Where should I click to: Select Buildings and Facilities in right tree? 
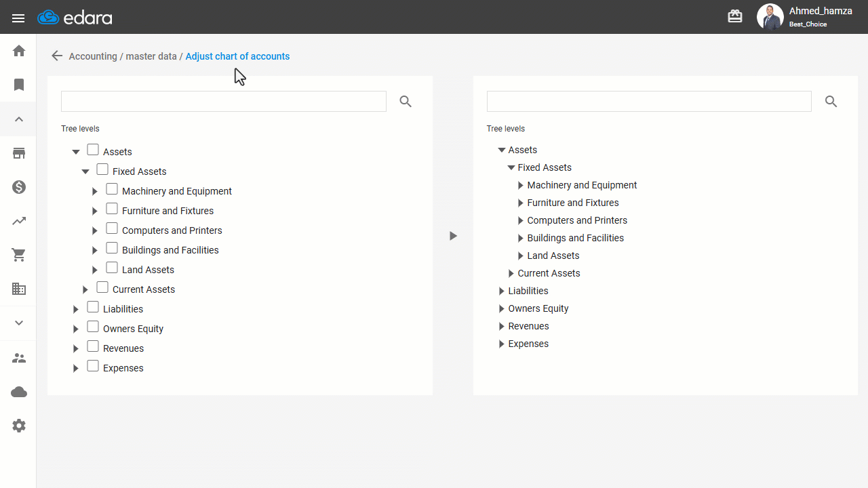[576, 238]
